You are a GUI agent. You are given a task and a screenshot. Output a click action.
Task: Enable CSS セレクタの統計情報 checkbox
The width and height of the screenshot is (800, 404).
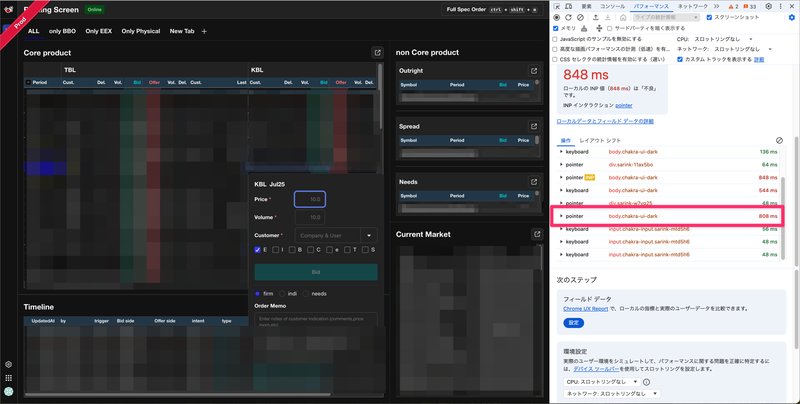point(555,60)
